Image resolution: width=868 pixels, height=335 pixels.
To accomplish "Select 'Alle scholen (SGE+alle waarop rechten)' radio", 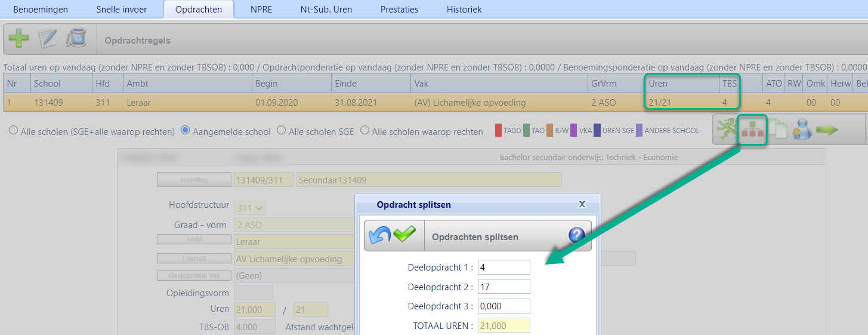I will pyautogui.click(x=13, y=131).
